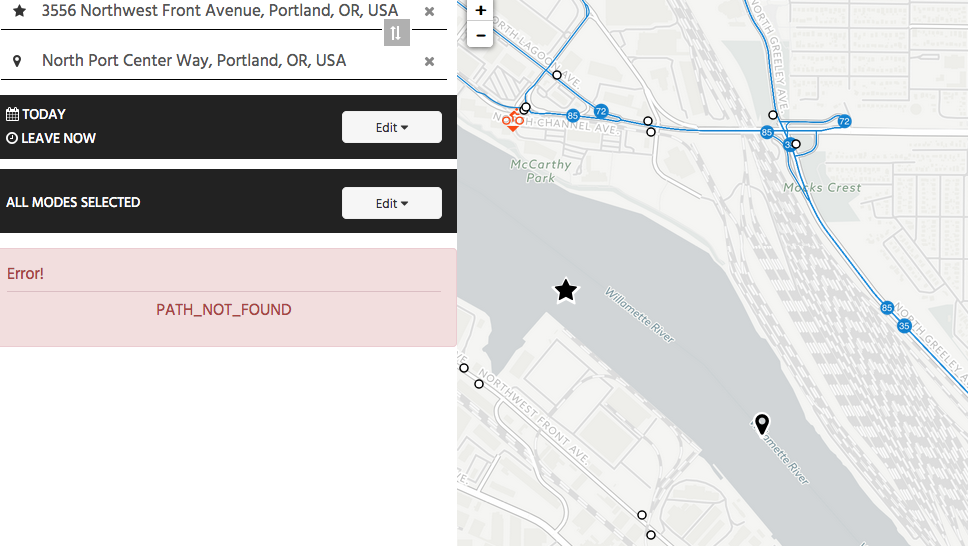Open the Edit dropdown for ALL MODES SELECTED
The height and width of the screenshot is (546, 968).
(391, 203)
